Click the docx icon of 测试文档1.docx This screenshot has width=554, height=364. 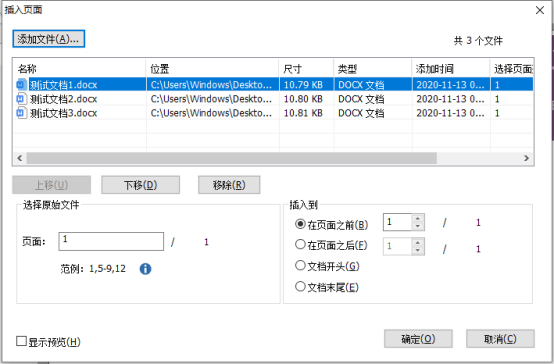pos(21,84)
